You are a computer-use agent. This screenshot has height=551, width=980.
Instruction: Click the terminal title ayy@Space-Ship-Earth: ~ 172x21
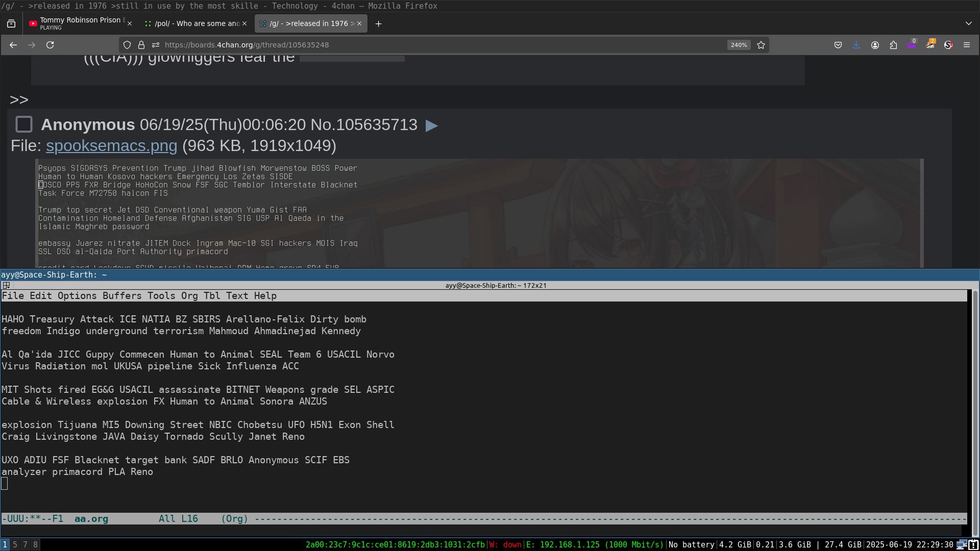496,286
